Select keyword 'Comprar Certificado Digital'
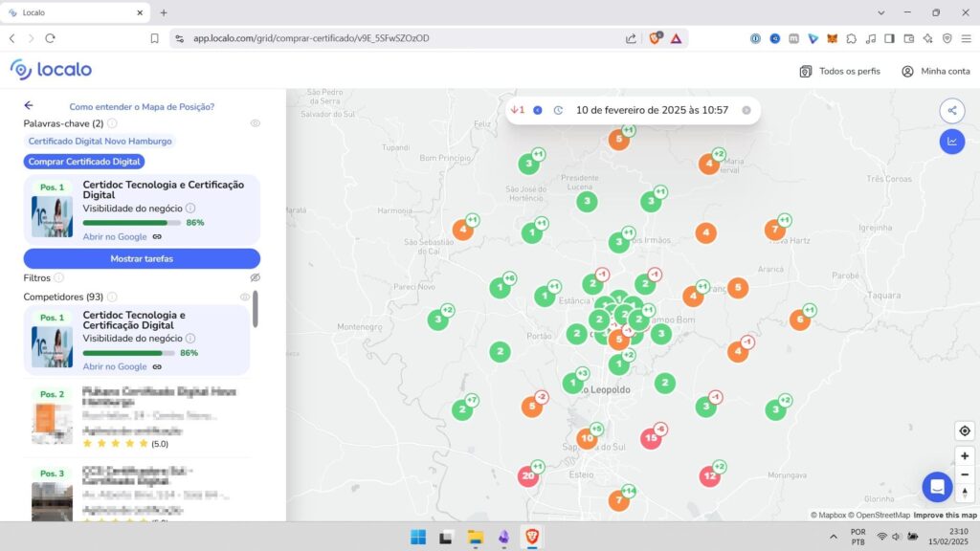Viewport: 980px width, 551px height. coord(84,161)
